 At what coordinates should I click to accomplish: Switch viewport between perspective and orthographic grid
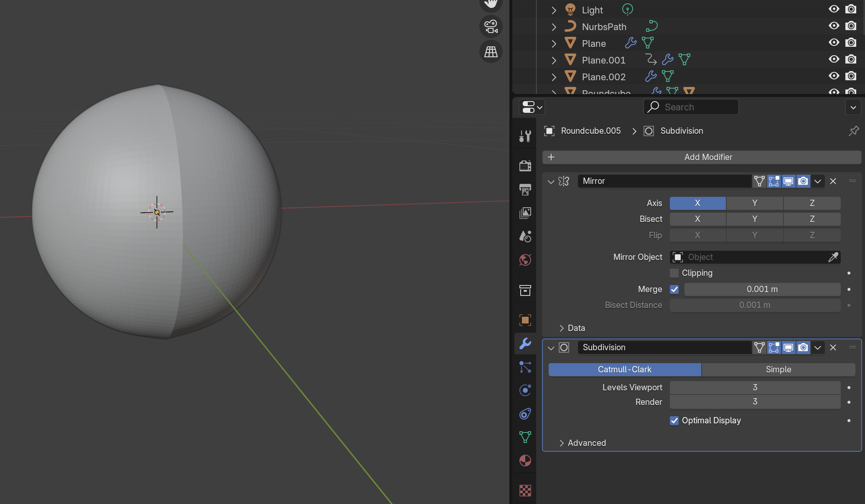[x=491, y=52]
